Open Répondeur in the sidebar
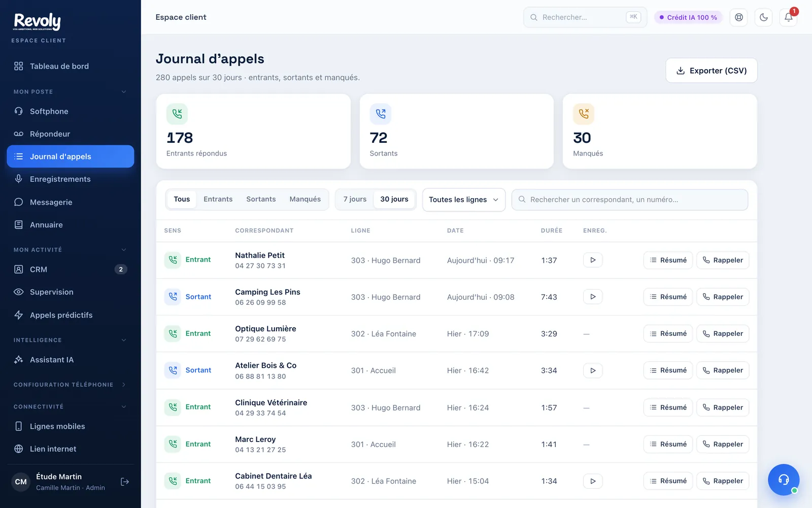The height and width of the screenshot is (508, 812). click(x=71, y=134)
